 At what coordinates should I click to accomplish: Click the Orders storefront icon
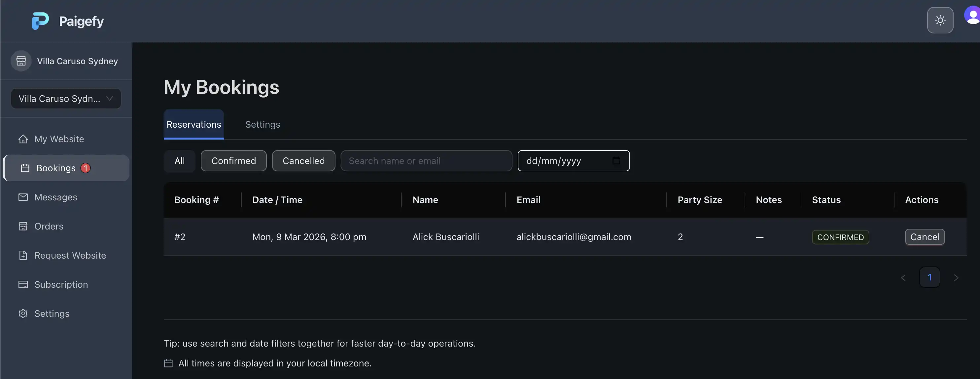tap(23, 226)
